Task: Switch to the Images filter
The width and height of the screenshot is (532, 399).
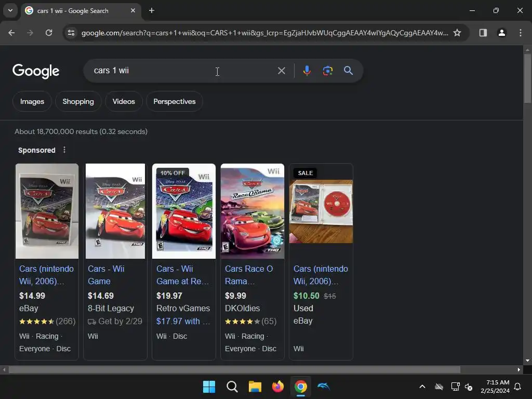Action: [32, 101]
